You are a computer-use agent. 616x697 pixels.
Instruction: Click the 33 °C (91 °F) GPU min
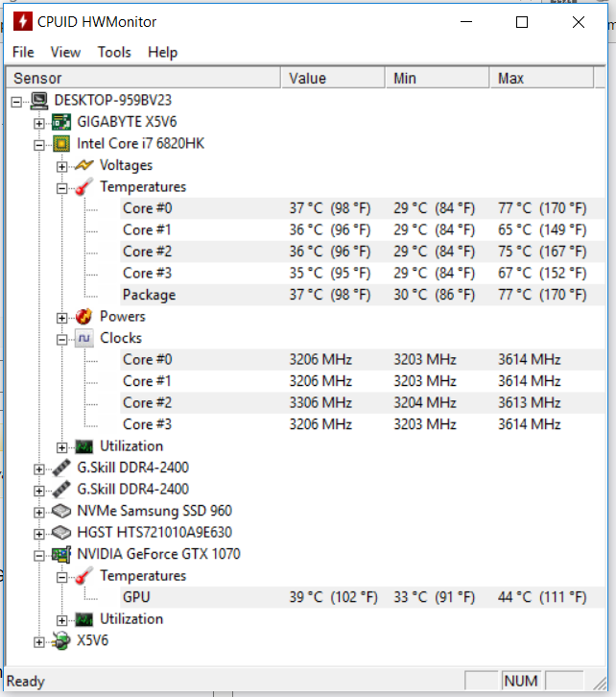(x=435, y=597)
